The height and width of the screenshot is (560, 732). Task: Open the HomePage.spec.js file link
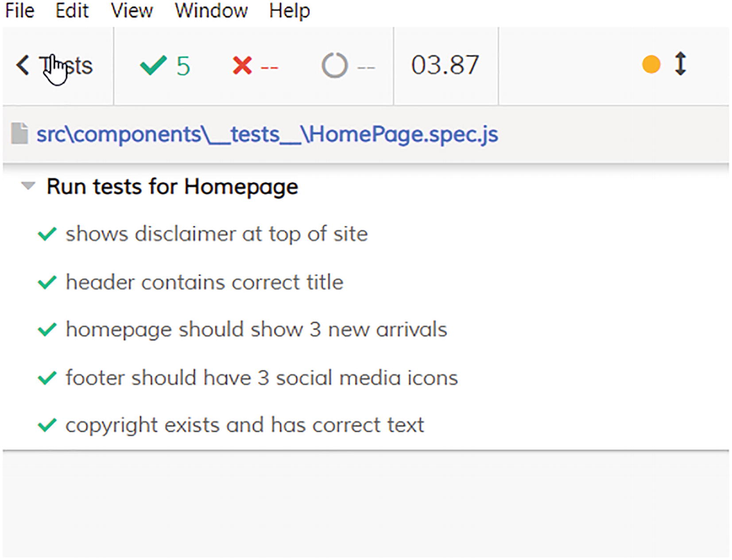[x=267, y=134]
